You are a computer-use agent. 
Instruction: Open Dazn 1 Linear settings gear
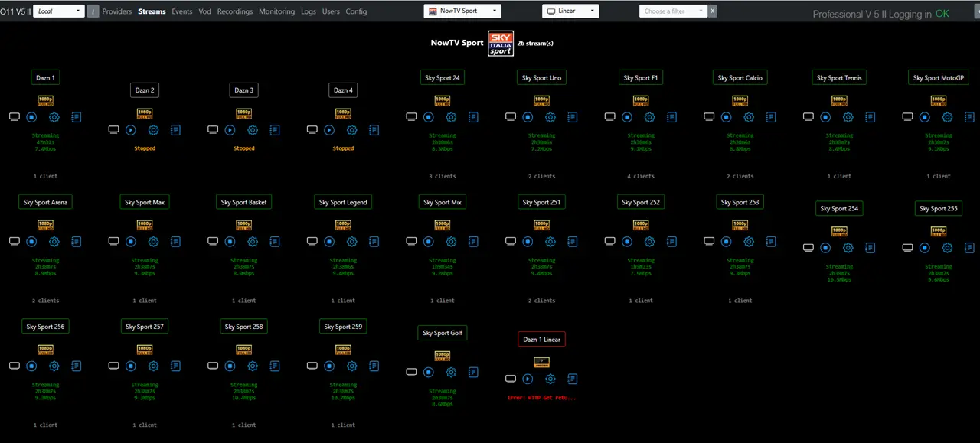550,379
